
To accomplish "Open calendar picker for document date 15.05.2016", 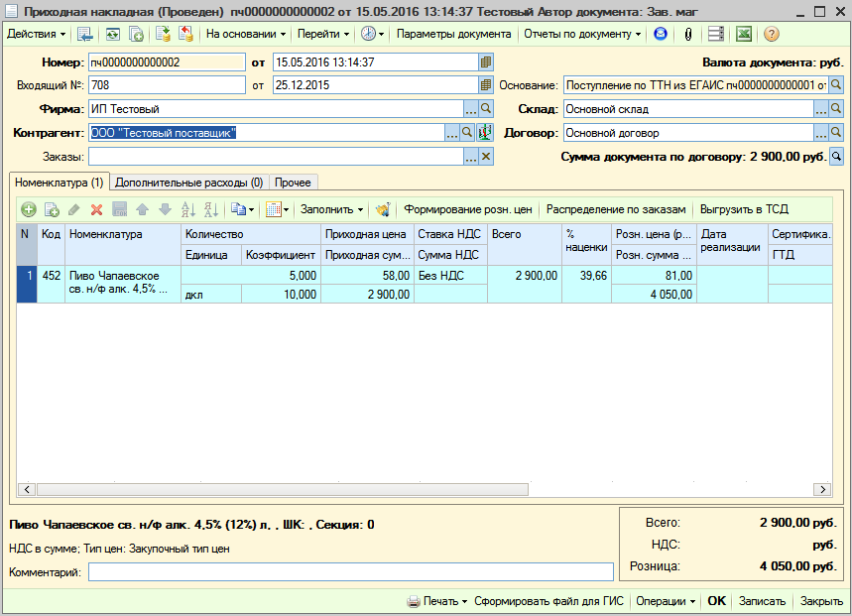I will (486, 62).
